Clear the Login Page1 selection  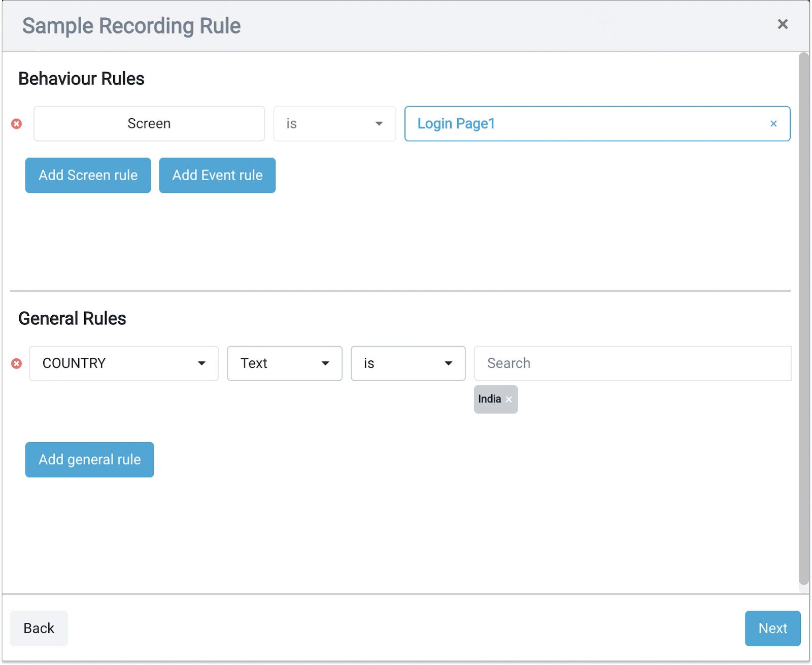[773, 124]
